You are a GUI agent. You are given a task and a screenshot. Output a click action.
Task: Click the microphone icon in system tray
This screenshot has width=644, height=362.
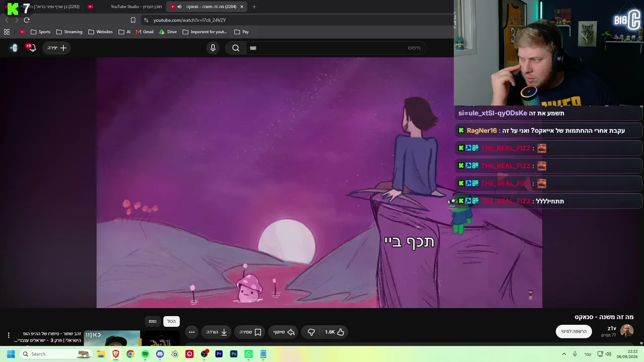pos(575,354)
